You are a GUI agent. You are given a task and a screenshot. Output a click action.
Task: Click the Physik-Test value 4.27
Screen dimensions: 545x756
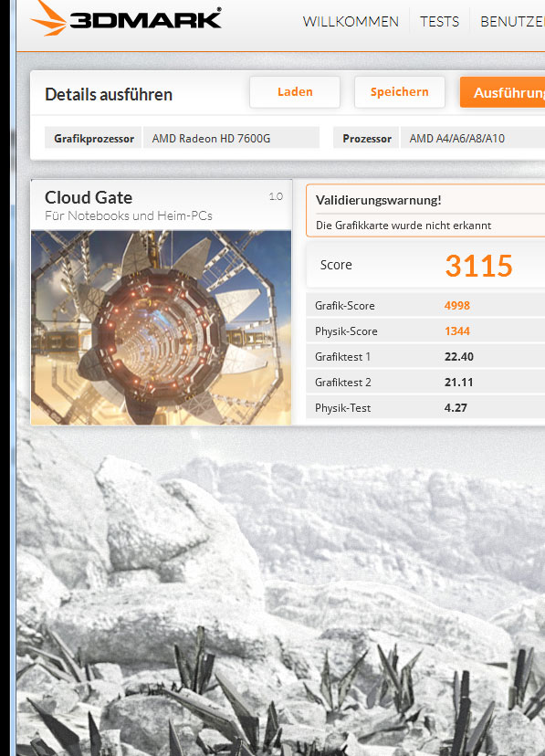(x=456, y=408)
